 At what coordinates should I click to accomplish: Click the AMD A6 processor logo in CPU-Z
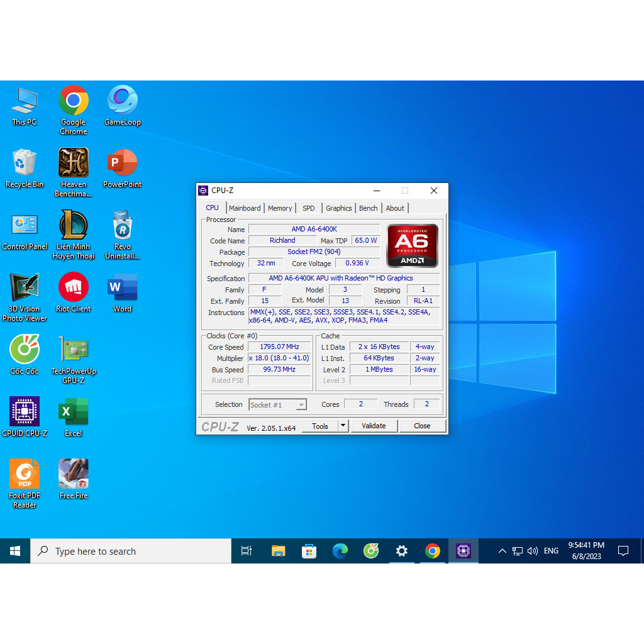tap(412, 245)
